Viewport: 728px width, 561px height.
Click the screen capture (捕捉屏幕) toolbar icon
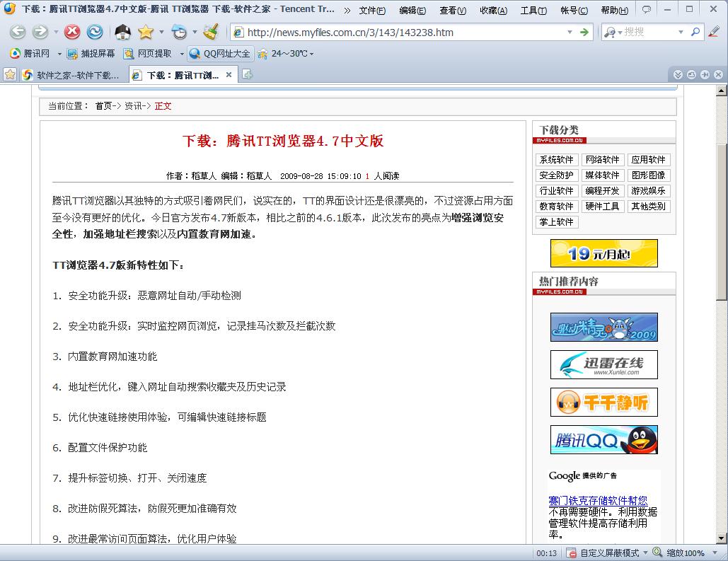click(x=72, y=52)
